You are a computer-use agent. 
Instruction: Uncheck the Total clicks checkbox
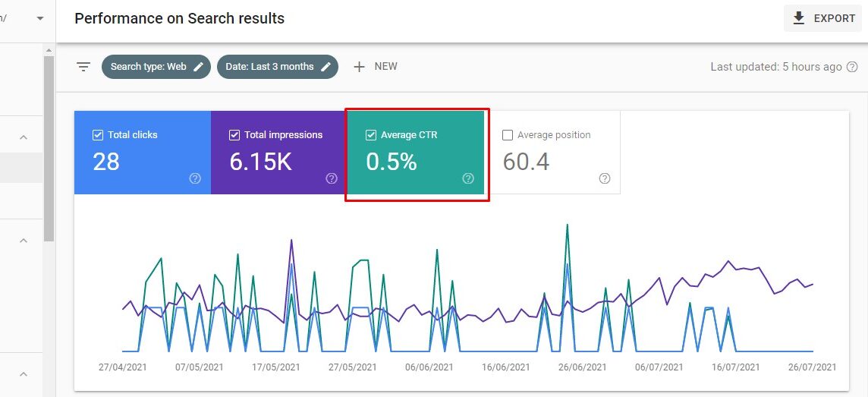[x=98, y=135]
